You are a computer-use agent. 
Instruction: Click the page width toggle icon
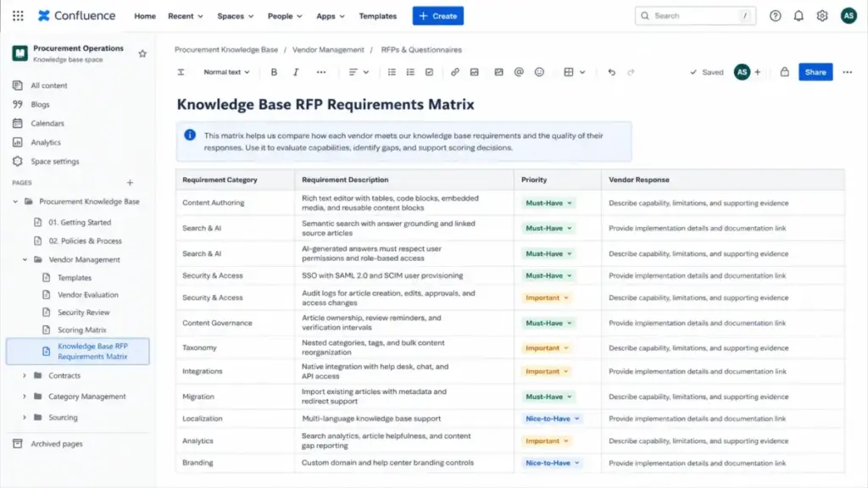coord(181,72)
